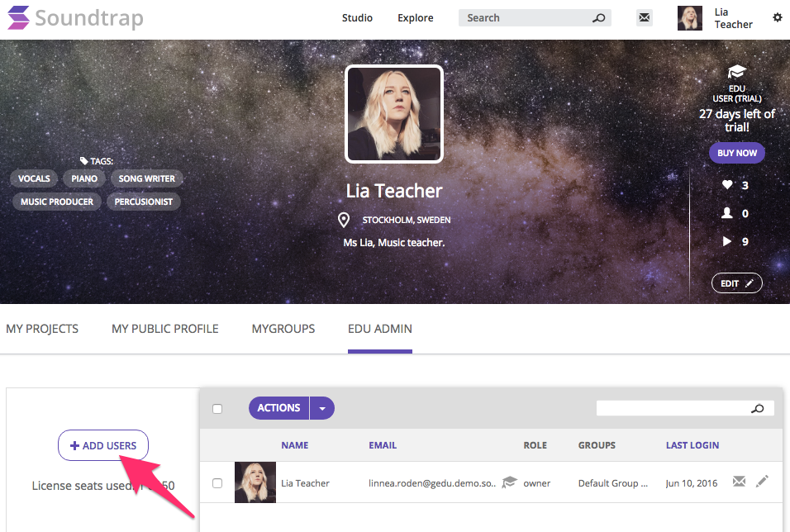Open the settings gear icon
Viewport: 790px width, 532px height.
coord(778,17)
